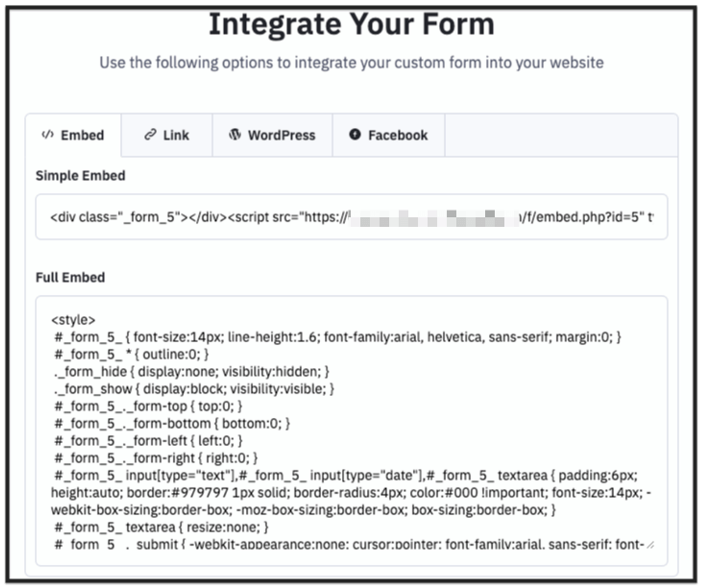Click the W icon next to WordPress label
Viewport: 702px width, 588px height.
[x=235, y=135]
